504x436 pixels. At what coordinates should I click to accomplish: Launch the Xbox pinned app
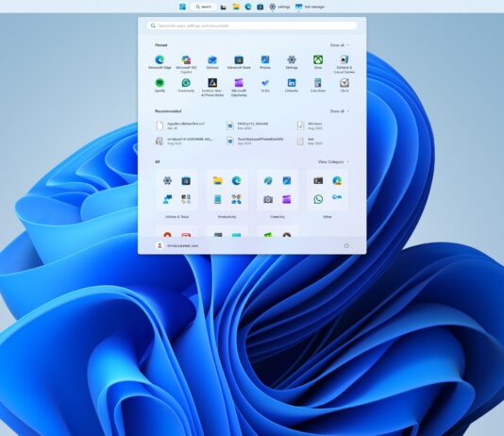(x=318, y=62)
